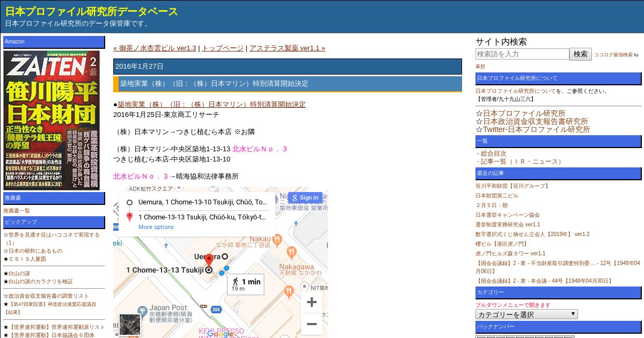Click the 1 min 19 m walking route bubble
Image resolution: width=644 pixels, height=338 pixels.
(x=246, y=284)
